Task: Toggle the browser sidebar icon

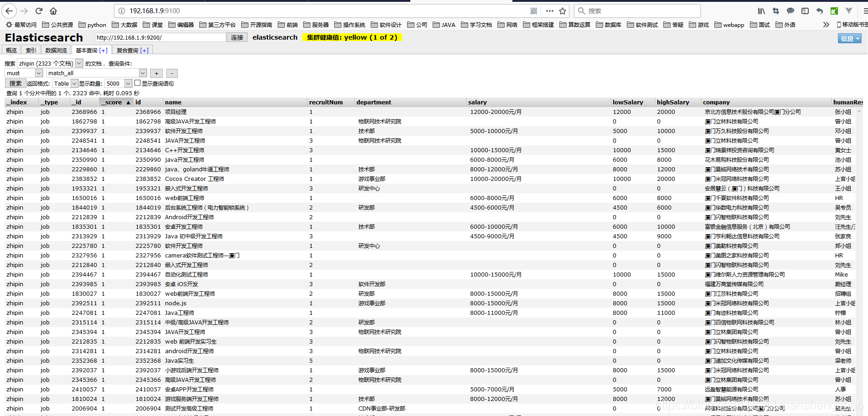Action: point(805,10)
